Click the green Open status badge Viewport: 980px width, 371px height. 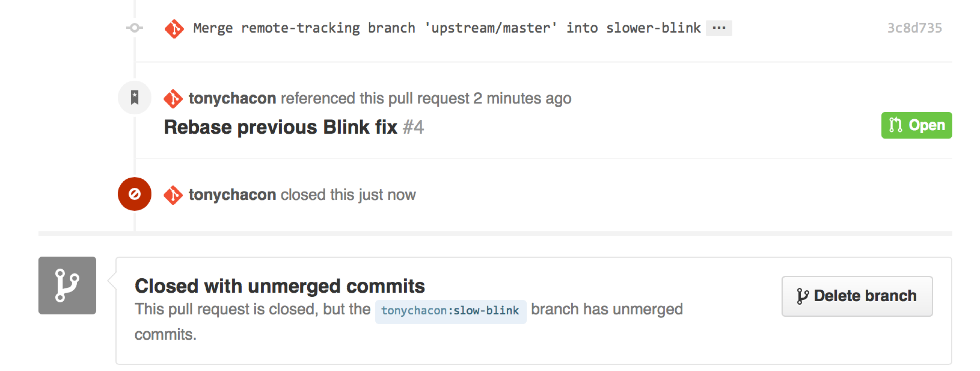click(916, 125)
